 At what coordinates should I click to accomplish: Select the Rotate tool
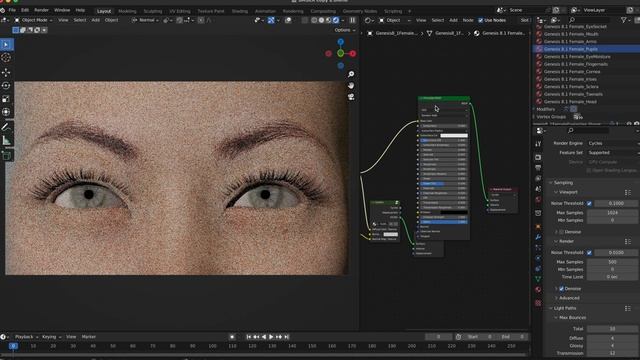pyautogui.click(x=6, y=86)
